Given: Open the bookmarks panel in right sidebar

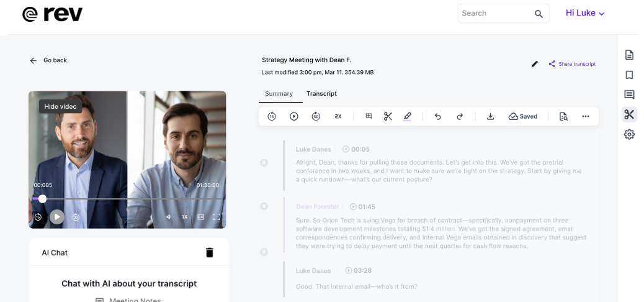Looking at the screenshot, I should [629, 75].
